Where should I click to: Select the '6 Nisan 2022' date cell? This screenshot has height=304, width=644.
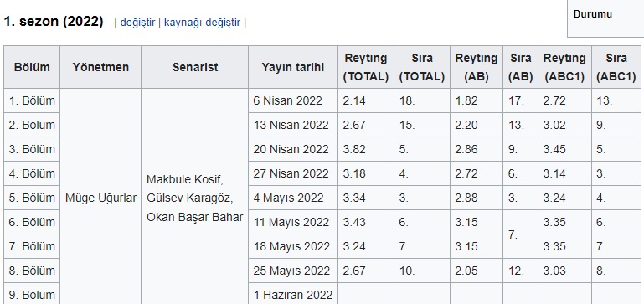pos(293,100)
